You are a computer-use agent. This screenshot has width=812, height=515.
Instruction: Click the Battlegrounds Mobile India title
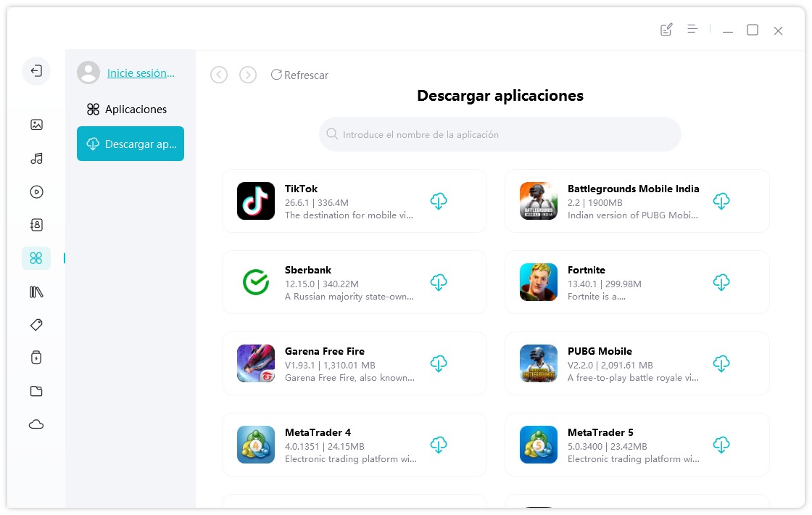click(634, 189)
